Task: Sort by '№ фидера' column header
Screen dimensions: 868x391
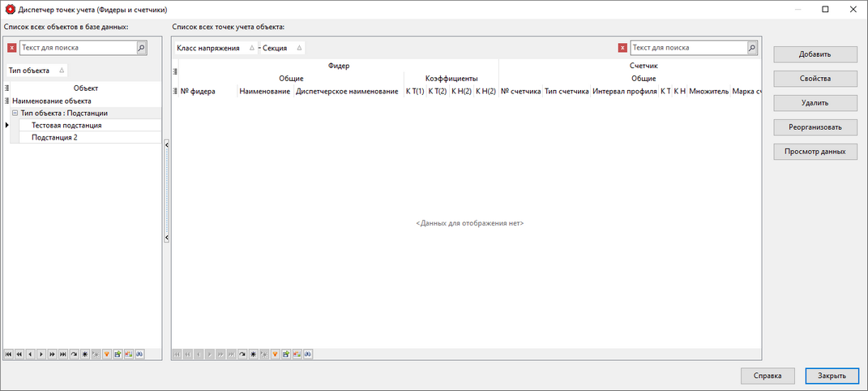Action: coord(207,92)
